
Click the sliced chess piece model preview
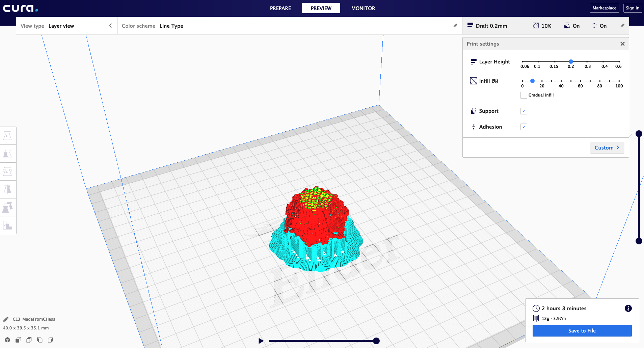tap(316, 229)
